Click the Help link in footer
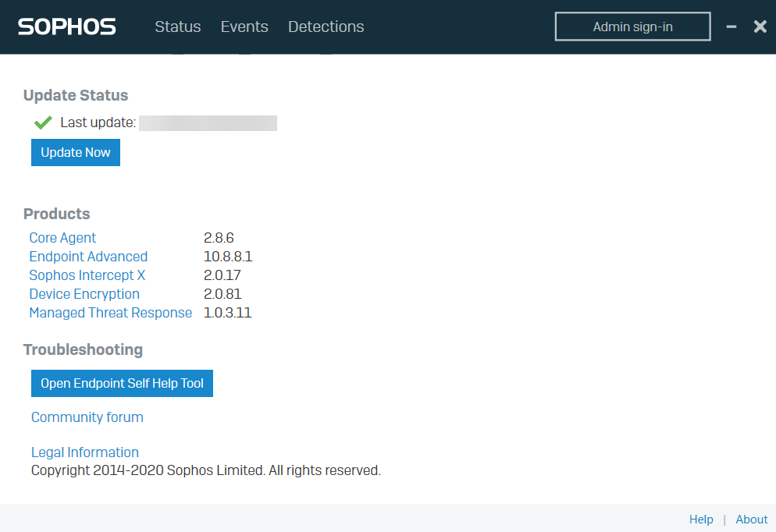Screen dimensions: 776x532 click(701, 520)
